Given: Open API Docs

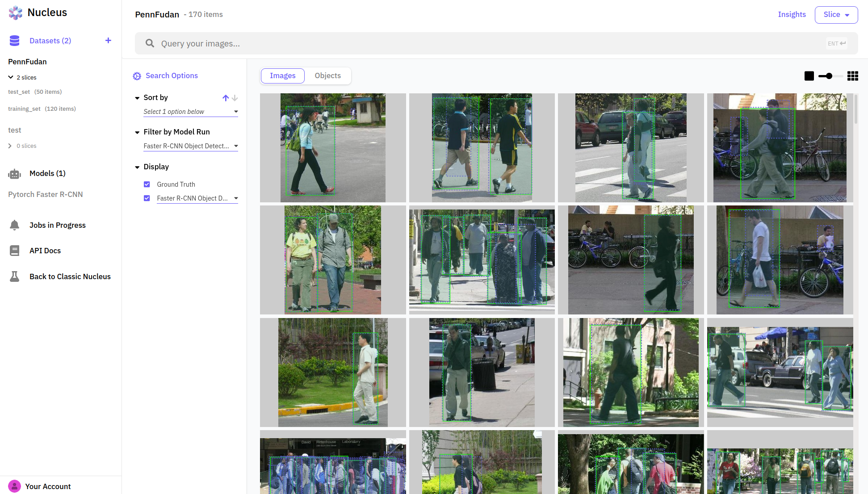Looking at the screenshot, I should (45, 251).
